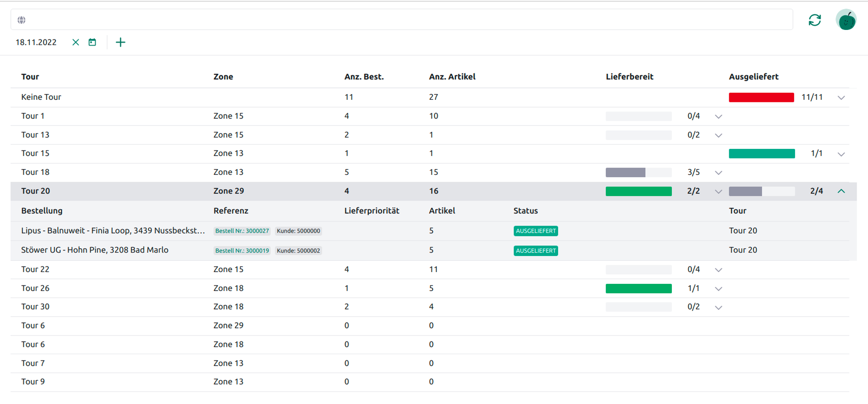Select the Tour 26 row
Screen dimensions: 868x404
(x=36, y=288)
